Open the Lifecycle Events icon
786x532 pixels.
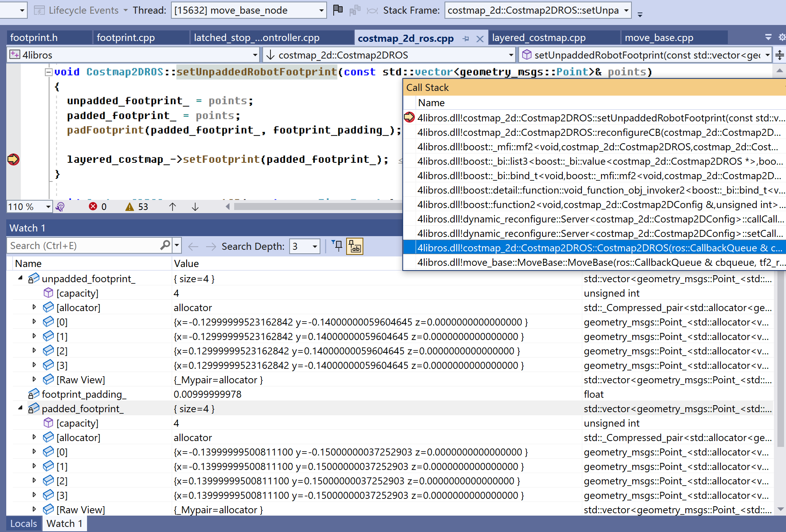39,10
